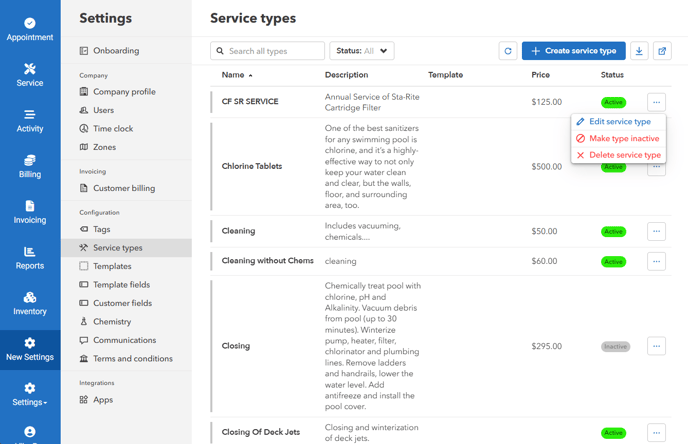The height and width of the screenshot is (444, 688).
Task: Open Appointment in the sidebar
Action: (30, 29)
